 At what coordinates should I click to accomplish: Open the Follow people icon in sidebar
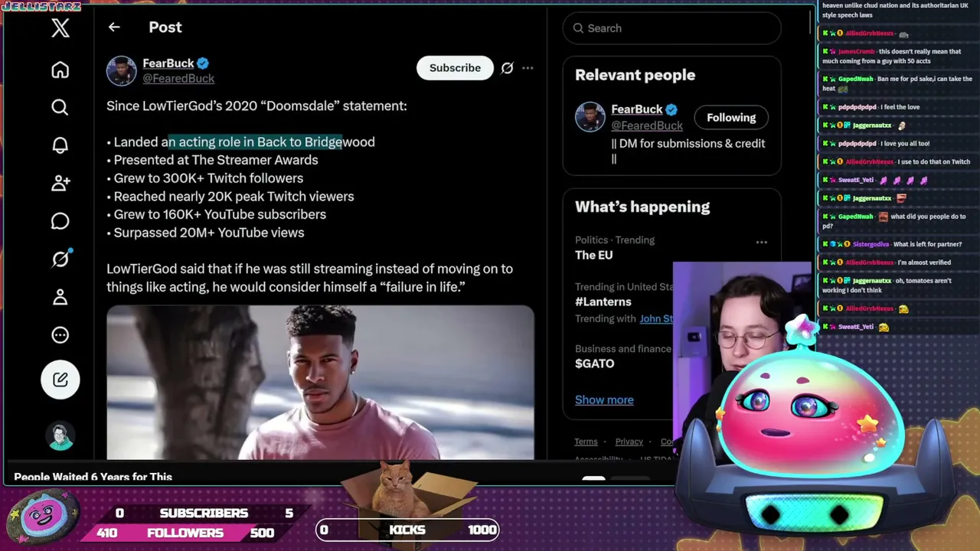tap(60, 183)
